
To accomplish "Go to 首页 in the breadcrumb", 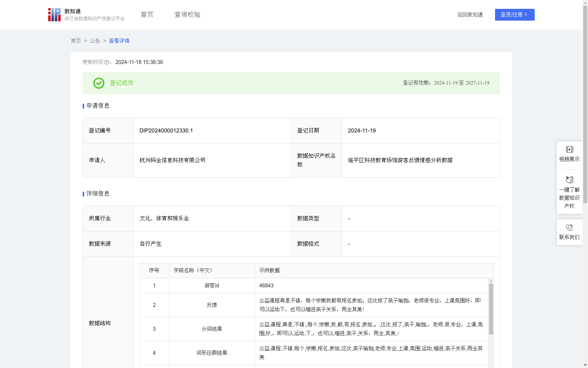I will (76, 41).
